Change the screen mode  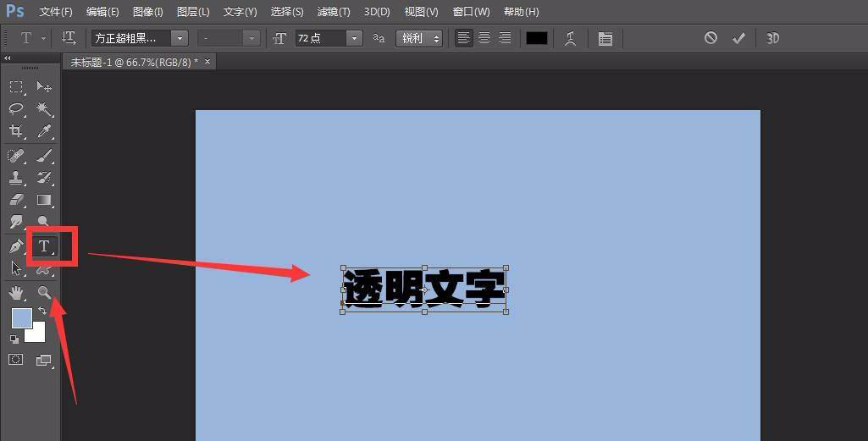(44, 361)
